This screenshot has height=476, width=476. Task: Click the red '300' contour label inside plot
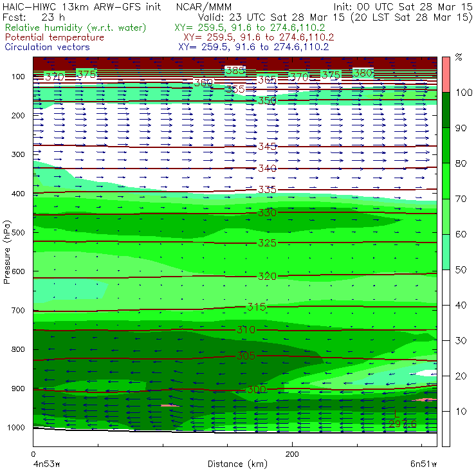257,389
